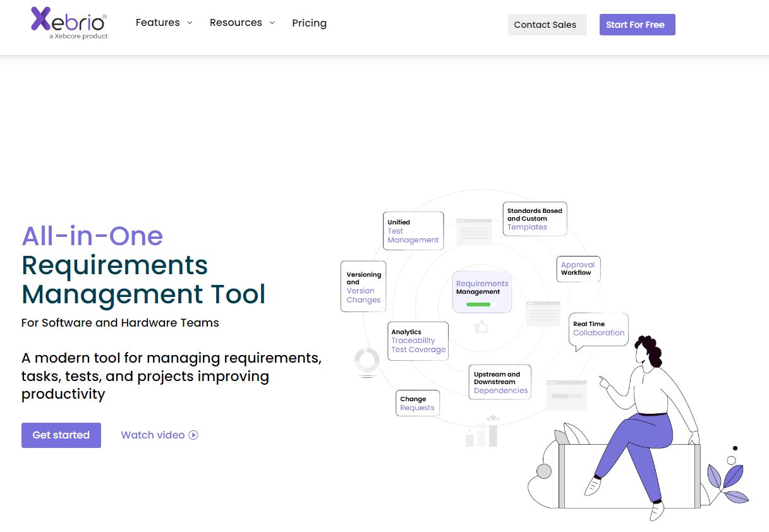
Task: Expand the Resources dropdown chevron
Action: tap(272, 23)
